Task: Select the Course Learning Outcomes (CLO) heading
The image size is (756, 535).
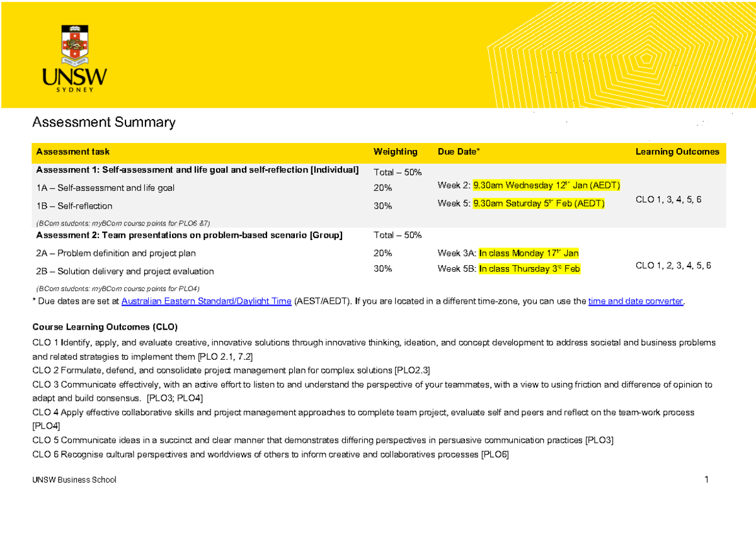Action: [x=105, y=328]
